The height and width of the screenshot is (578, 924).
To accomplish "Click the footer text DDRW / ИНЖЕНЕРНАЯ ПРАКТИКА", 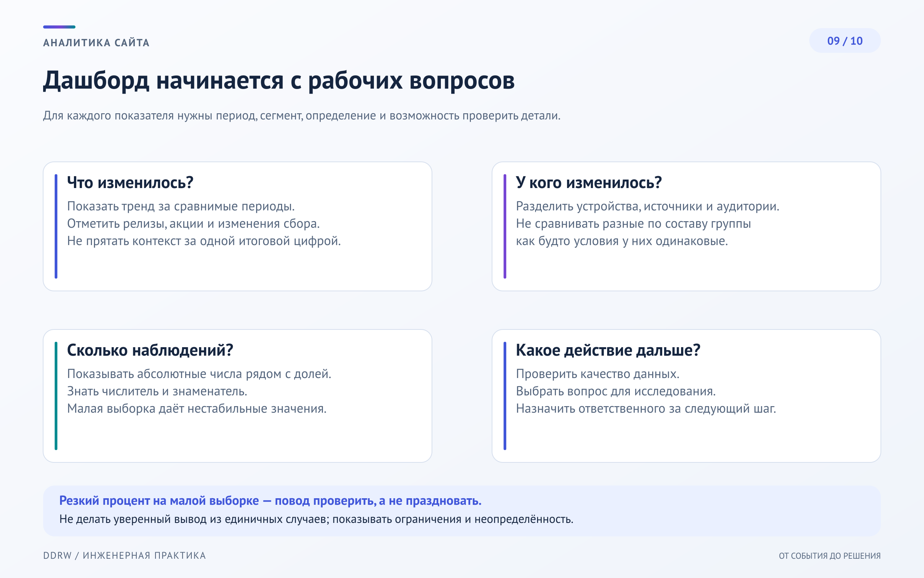I will [124, 556].
